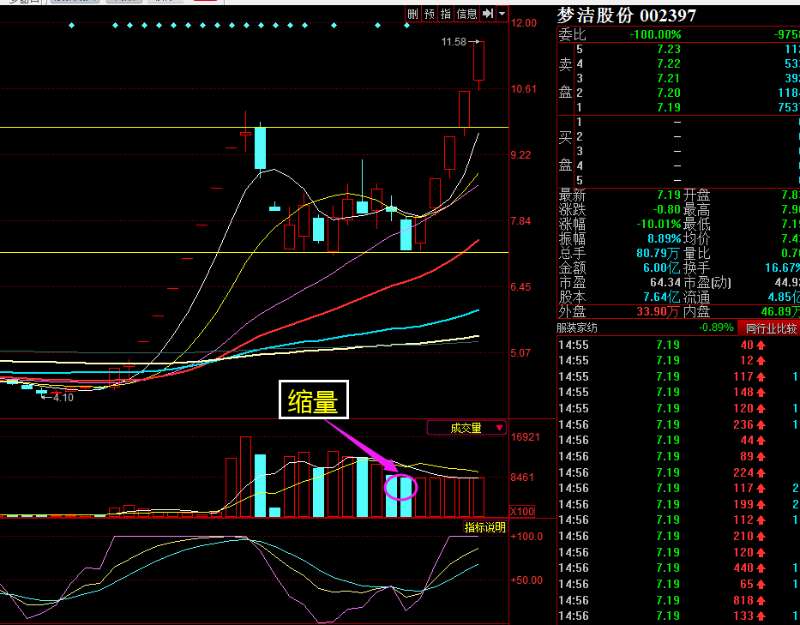Select the stock title 梦洁股份 002397

click(626, 15)
